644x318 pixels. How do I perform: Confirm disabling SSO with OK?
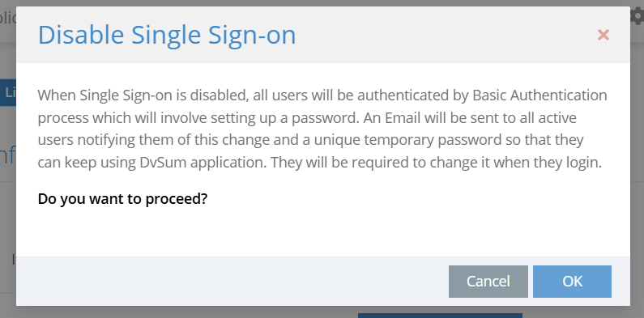pos(572,282)
